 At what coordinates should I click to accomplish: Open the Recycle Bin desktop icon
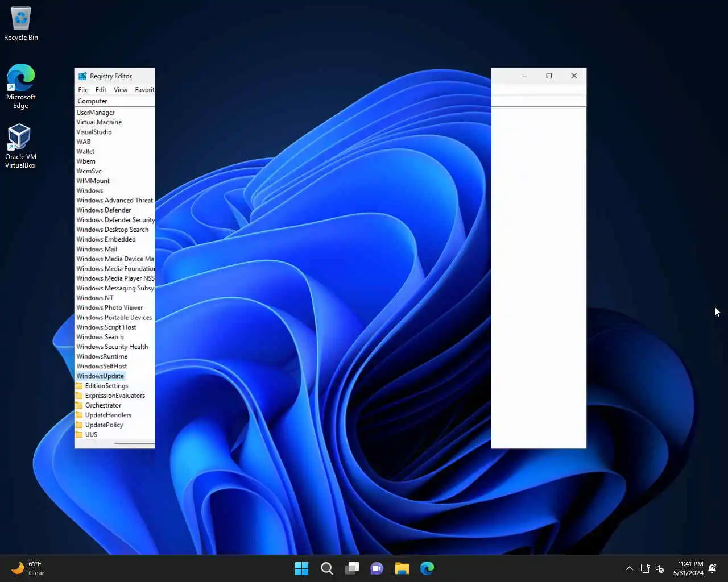(21, 24)
